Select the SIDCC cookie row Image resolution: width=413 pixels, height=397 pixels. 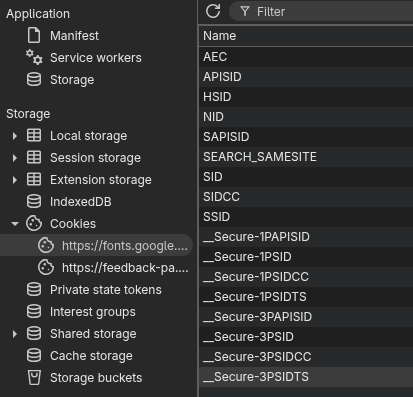[x=306, y=197]
